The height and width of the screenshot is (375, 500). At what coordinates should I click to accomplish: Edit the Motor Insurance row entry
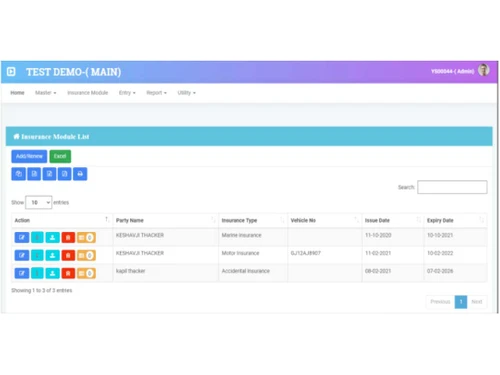[22, 255]
